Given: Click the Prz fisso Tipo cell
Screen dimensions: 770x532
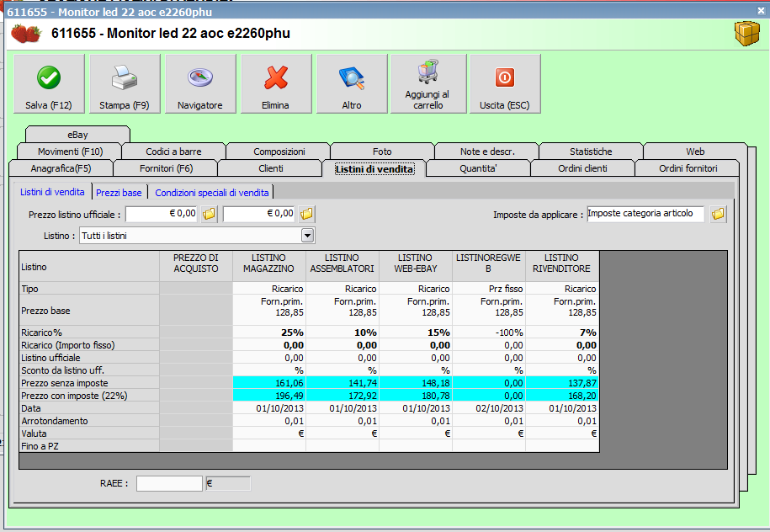Looking at the screenshot, I should (489, 289).
